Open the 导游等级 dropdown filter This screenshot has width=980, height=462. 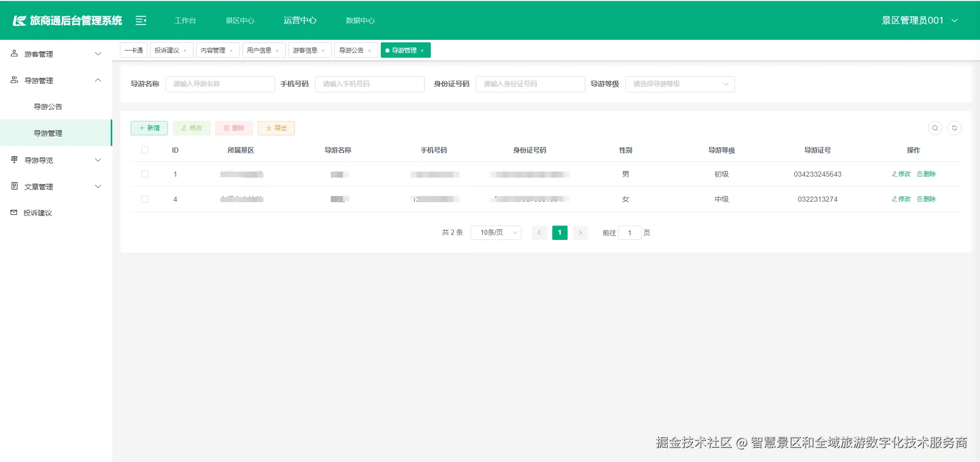(x=679, y=84)
